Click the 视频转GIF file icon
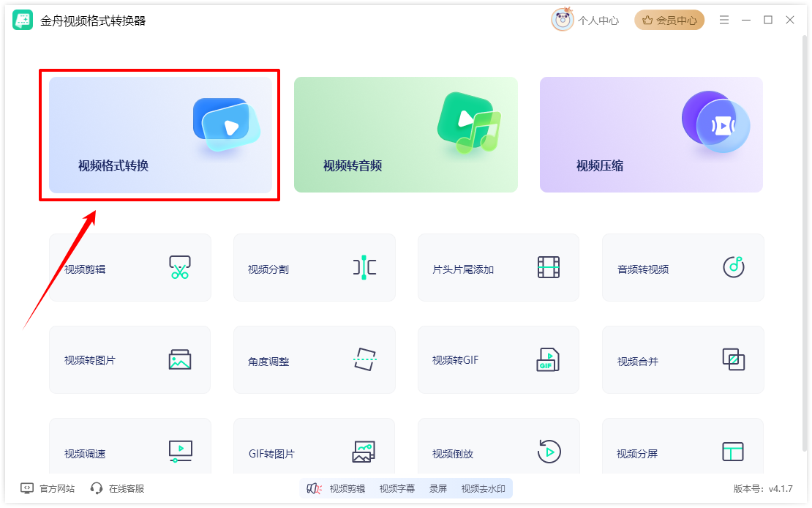Viewport: 812px width, 508px height. (548, 359)
